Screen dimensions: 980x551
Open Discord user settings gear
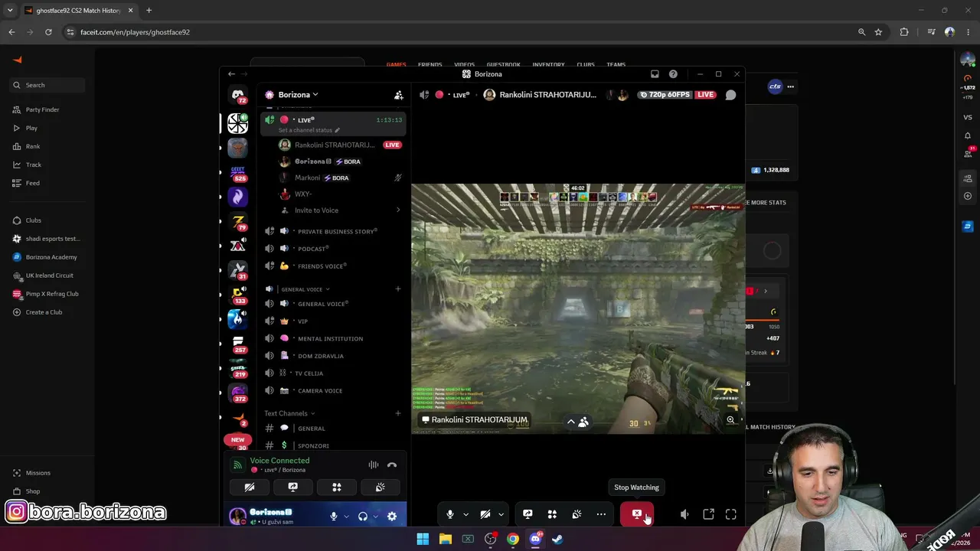click(x=392, y=517)
